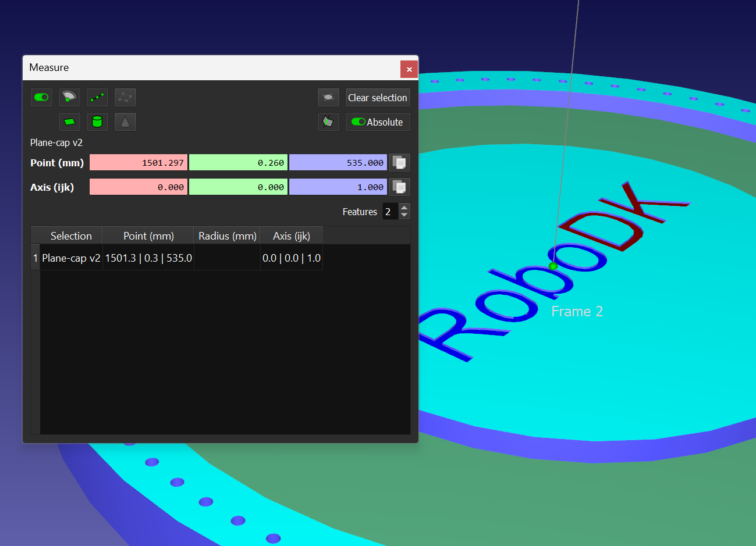This screenshot has width=756, height=546.
Task: Click the plane-intersect icon left of Absolute
Action: [328, 122]
